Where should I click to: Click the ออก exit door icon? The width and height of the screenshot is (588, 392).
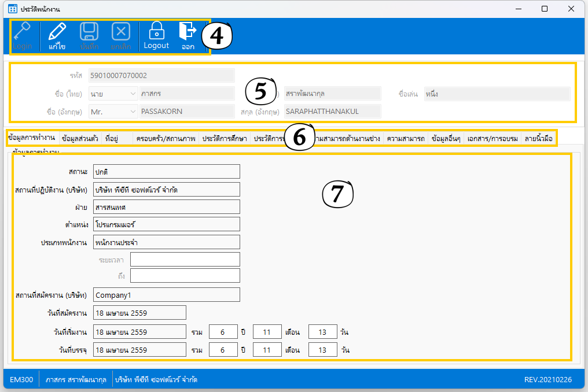[188, 30]
